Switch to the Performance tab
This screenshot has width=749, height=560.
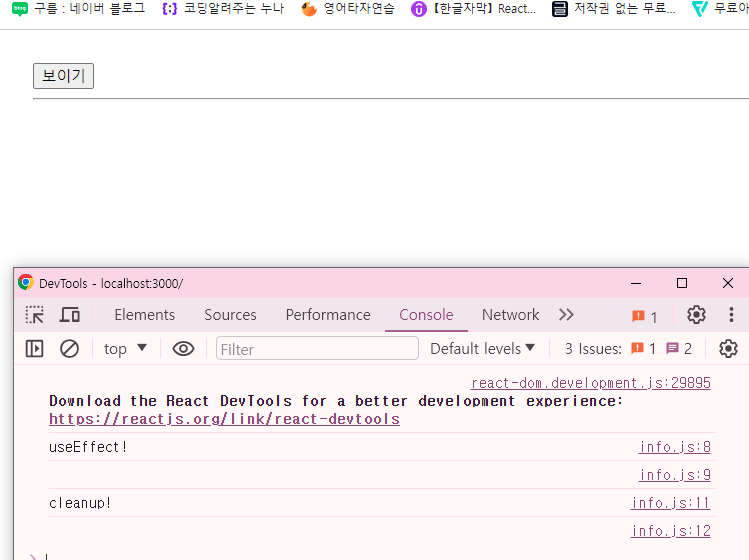(x=328, y=315)
